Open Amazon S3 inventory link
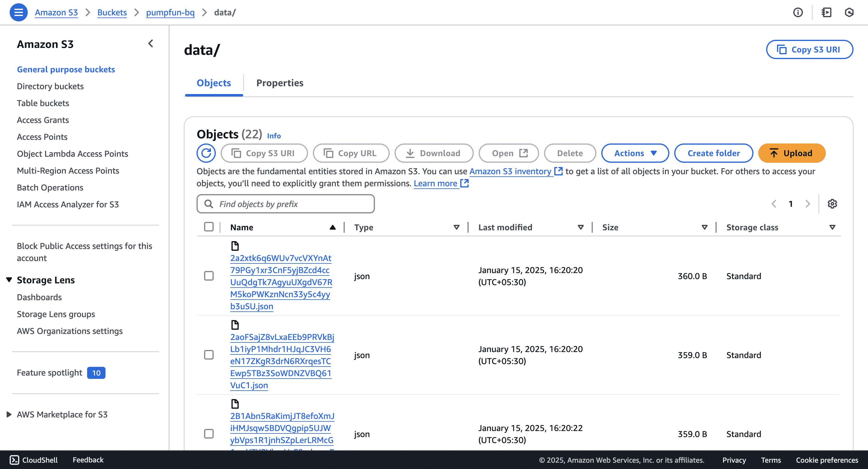 click(510, 171)
